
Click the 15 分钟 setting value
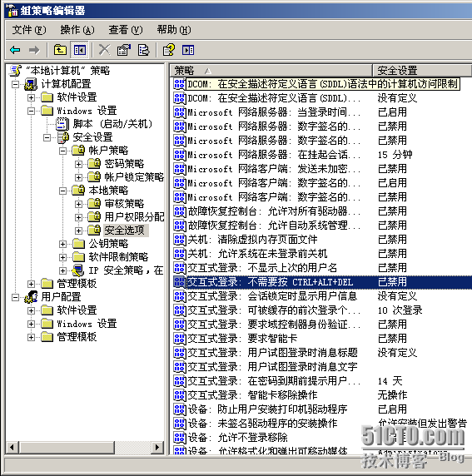click(395, 155)
